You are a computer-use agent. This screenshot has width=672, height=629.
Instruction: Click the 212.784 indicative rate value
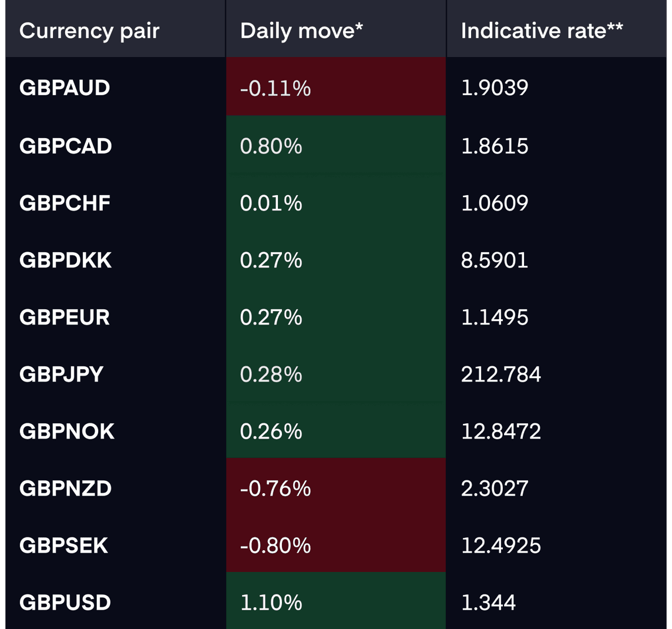pyautogui.click(x=501, y=374)
